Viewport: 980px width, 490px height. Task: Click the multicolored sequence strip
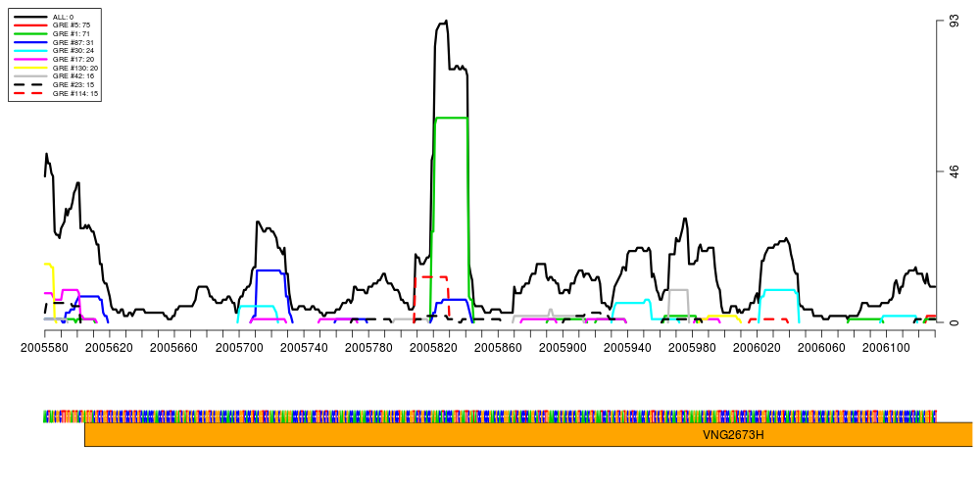pyautogui.click(x=490, y=416)
